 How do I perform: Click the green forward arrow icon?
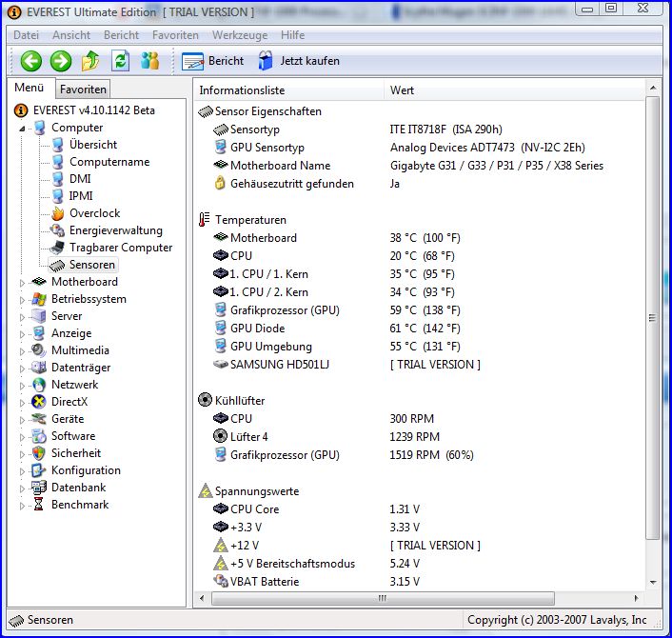pyautogui.click(x=61, y=61)
